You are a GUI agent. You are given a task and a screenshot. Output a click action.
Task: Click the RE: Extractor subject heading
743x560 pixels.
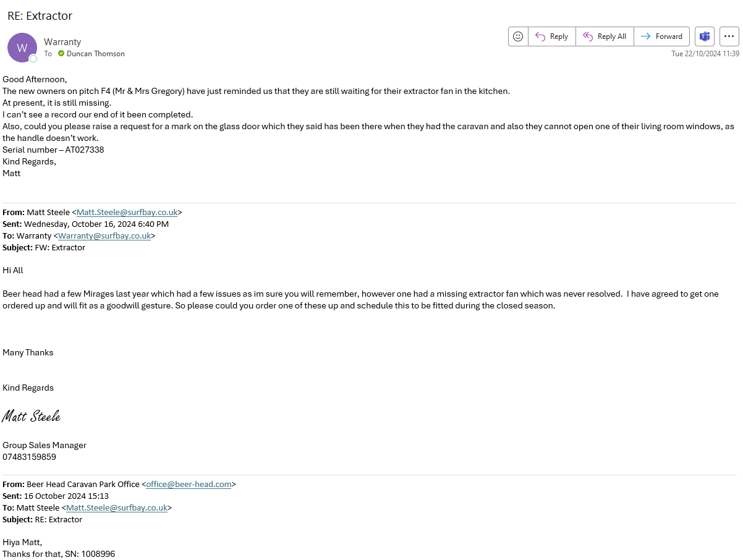40,15
